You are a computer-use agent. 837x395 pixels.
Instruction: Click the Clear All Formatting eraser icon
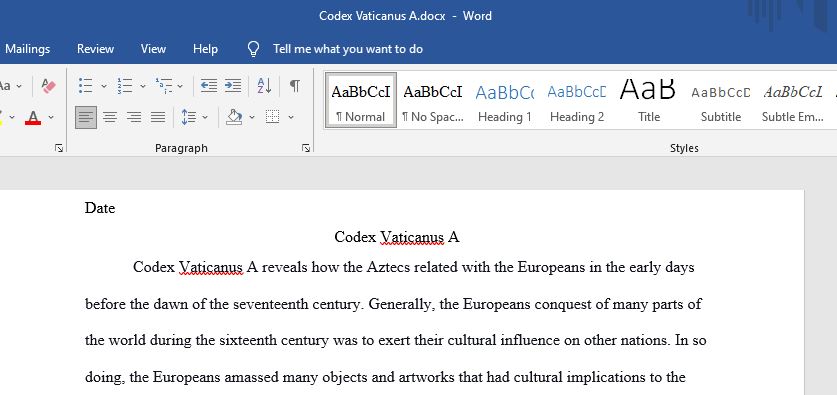click(x=49, y=85)
